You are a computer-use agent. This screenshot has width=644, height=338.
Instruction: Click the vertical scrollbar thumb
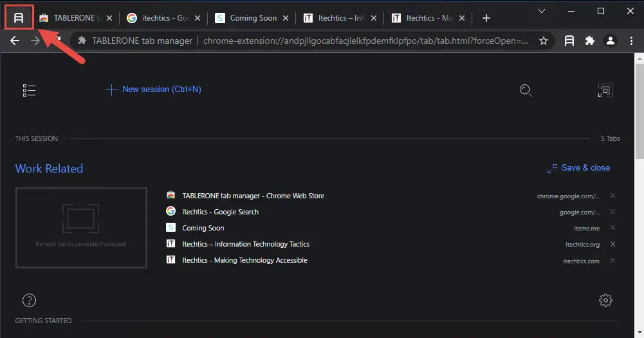[639, 111]
